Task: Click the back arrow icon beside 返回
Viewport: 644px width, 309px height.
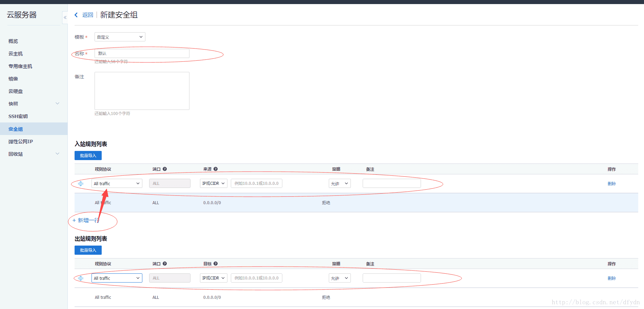Action: pyautogui.click(x=76, y=15)
